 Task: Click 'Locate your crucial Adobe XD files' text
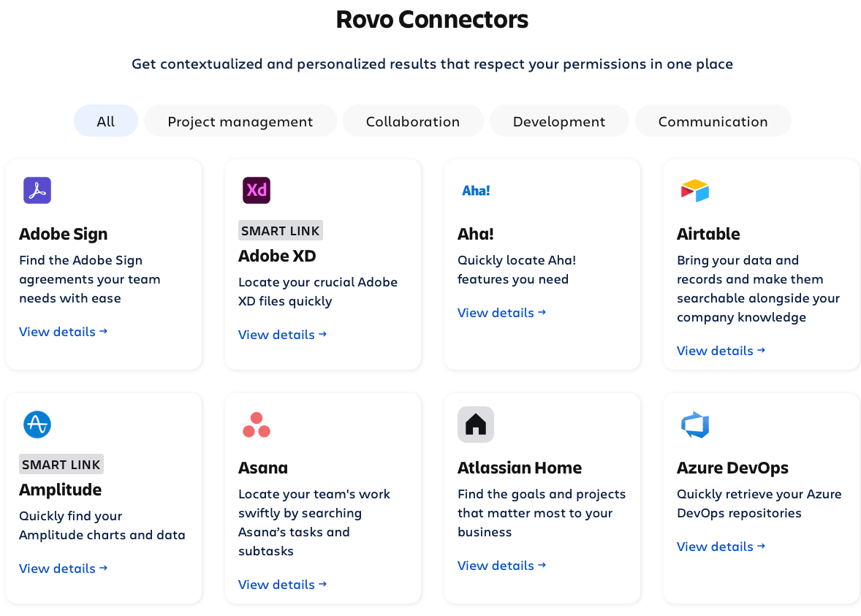[x=318, y=292]
